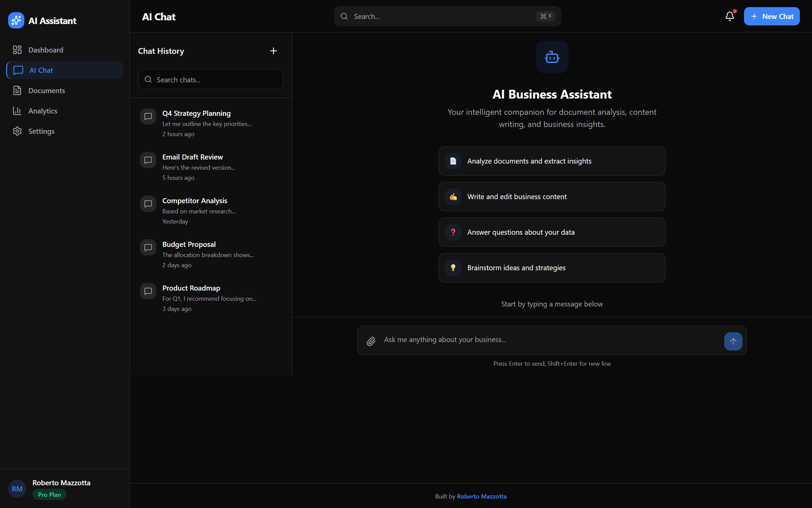812x508 pixels.
Task: Open Documents from the sidebar
Action: point(65,90)
